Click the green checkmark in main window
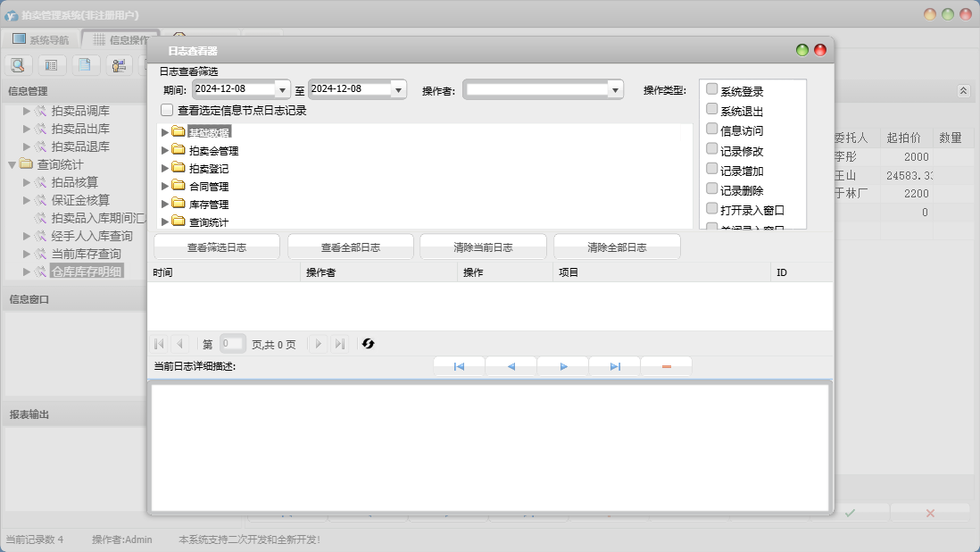Image resolution: width=980 pixels, height=552 pixels. click(x=850, y=513)
